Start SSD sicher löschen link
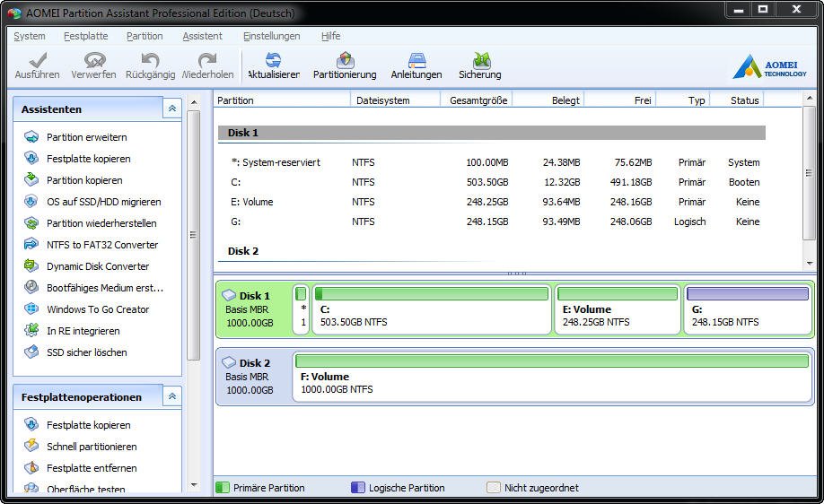Image resolution: width=824 pixels, height=504 pixels. 87,352
